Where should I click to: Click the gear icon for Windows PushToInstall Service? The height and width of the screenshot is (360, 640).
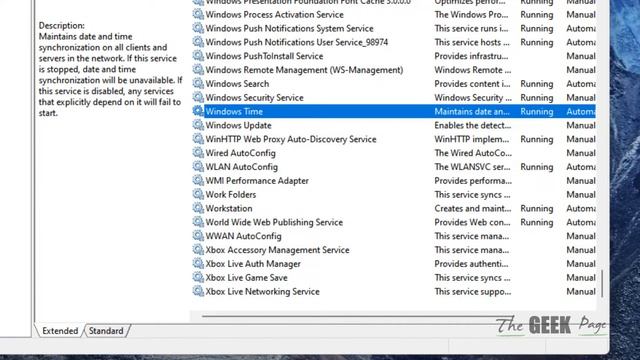[x=198, y=56]
